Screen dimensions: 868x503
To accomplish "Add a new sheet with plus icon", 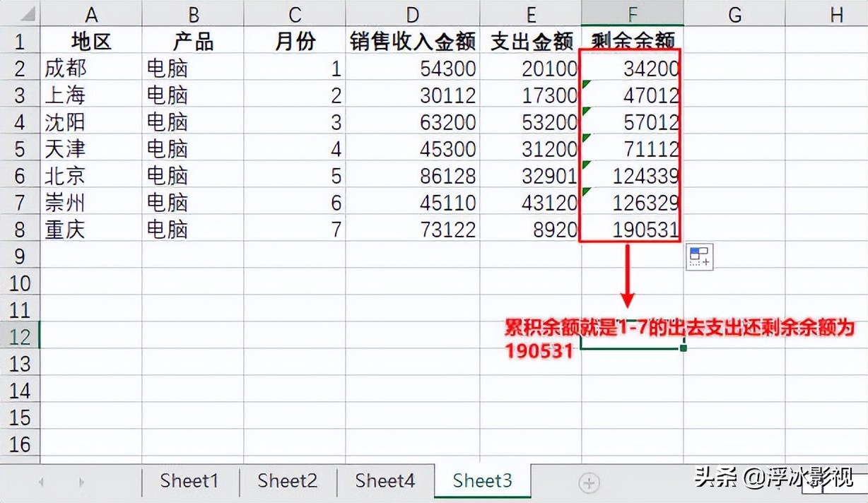I will click(589, 483).
